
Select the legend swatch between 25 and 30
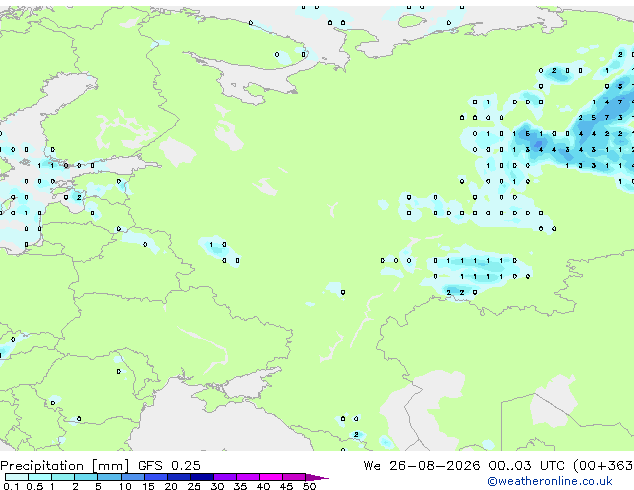click(x=202, y=477)
